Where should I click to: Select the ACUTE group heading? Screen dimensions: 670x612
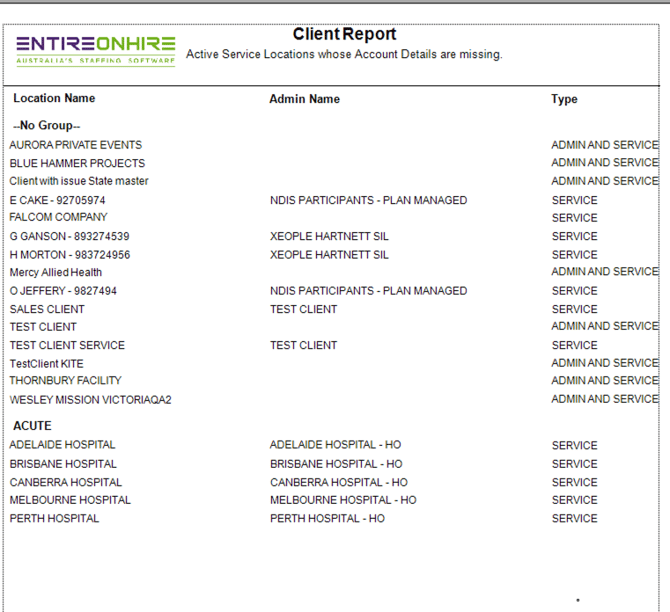click(32, 426)
